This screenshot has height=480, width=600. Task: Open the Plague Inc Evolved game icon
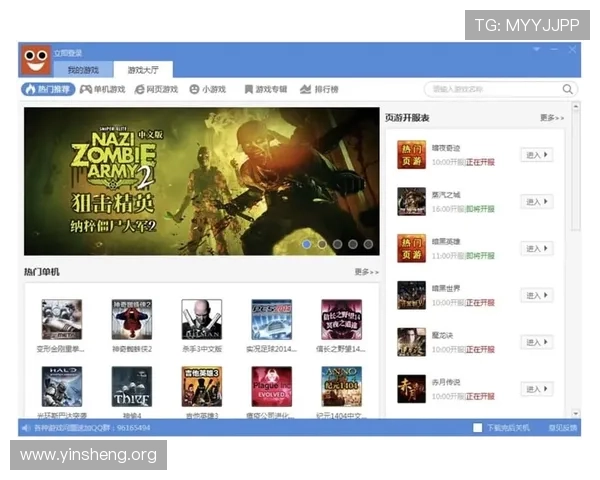[272, 386]
